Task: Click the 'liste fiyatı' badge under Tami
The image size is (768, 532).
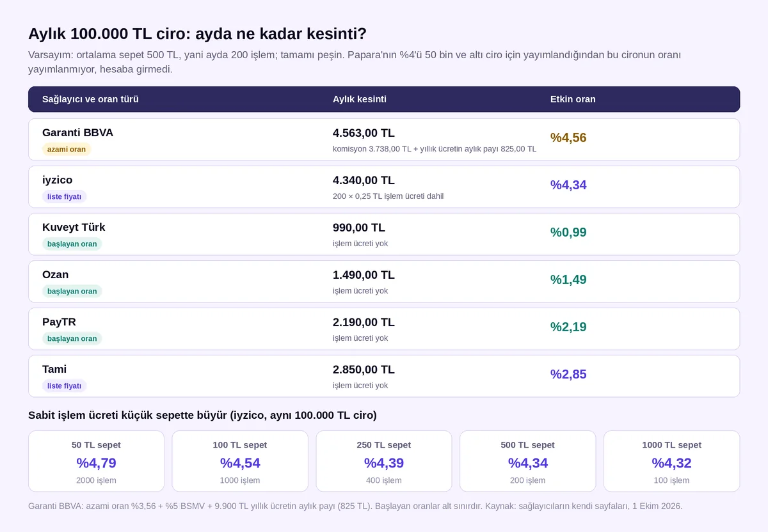Action: pos(64,386)
